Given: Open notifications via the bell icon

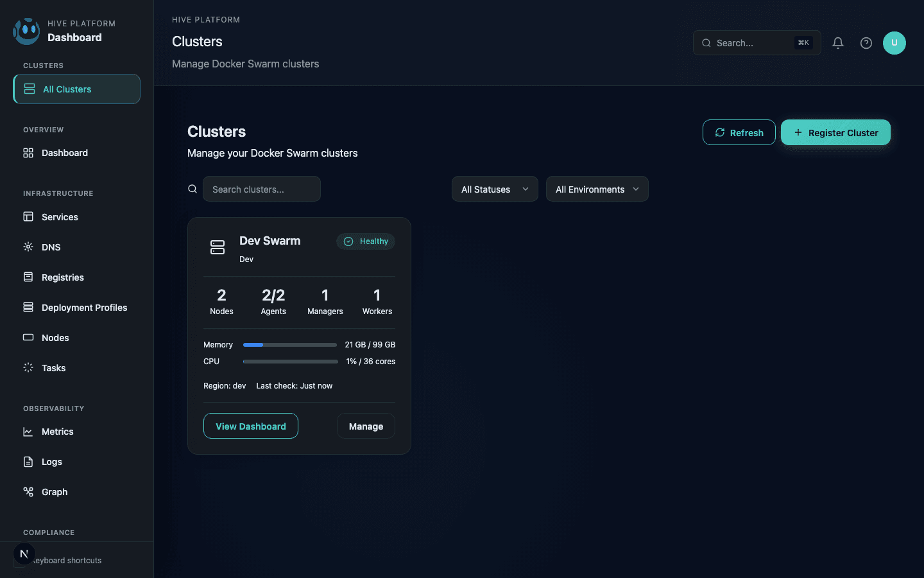Looking at the screenshot, I should [837, 42].
